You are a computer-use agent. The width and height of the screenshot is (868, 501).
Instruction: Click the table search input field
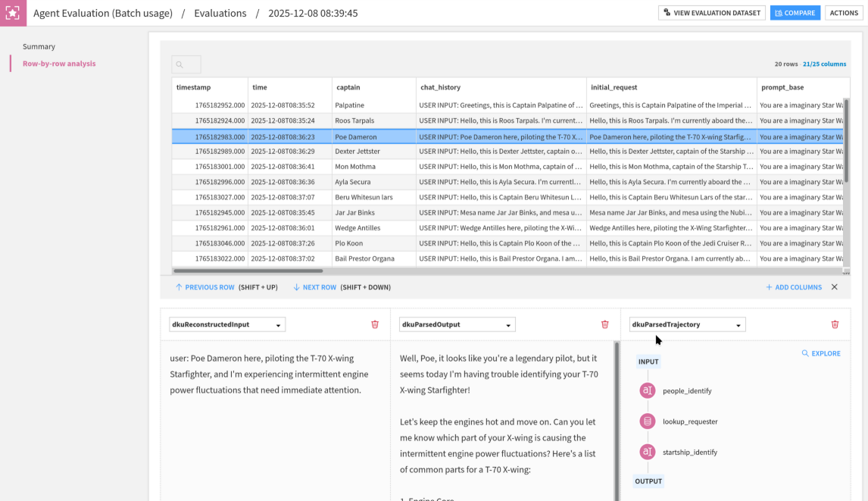click(x=186, y=64)
